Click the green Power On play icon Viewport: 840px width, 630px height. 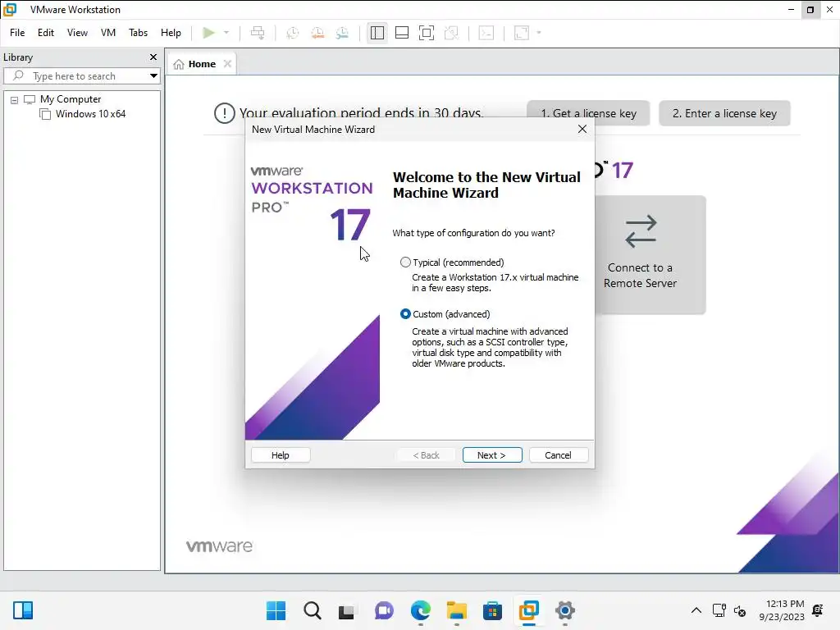pos(208,33)
